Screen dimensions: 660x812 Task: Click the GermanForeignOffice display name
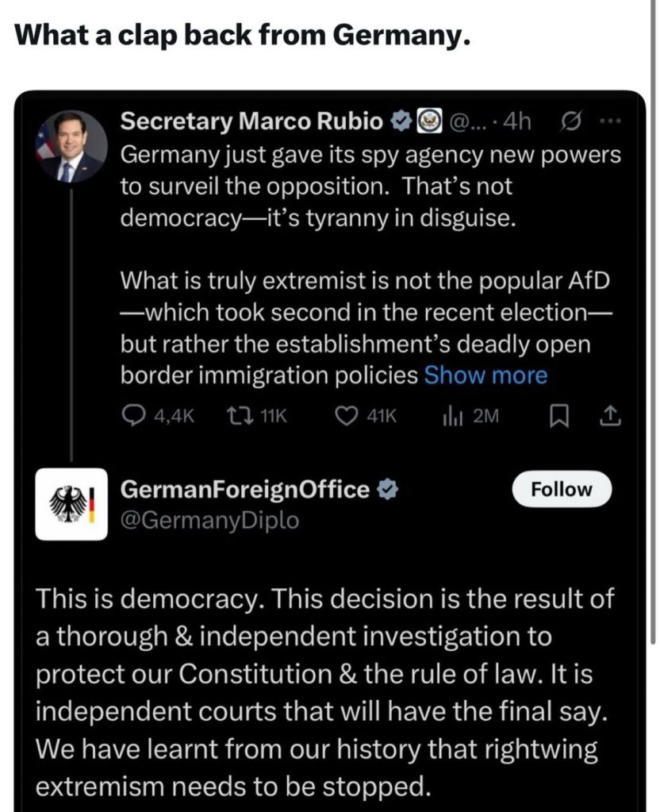click(x=244, y=490)
